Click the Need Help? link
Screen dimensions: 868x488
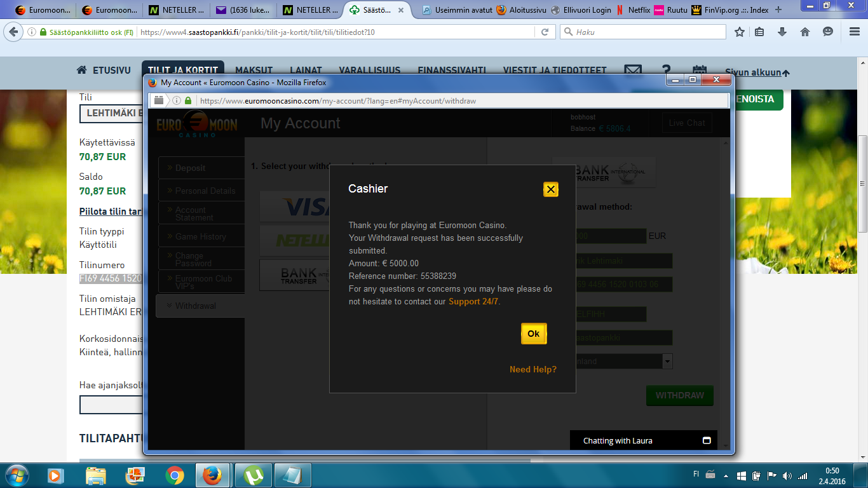(x=533, y=369)
